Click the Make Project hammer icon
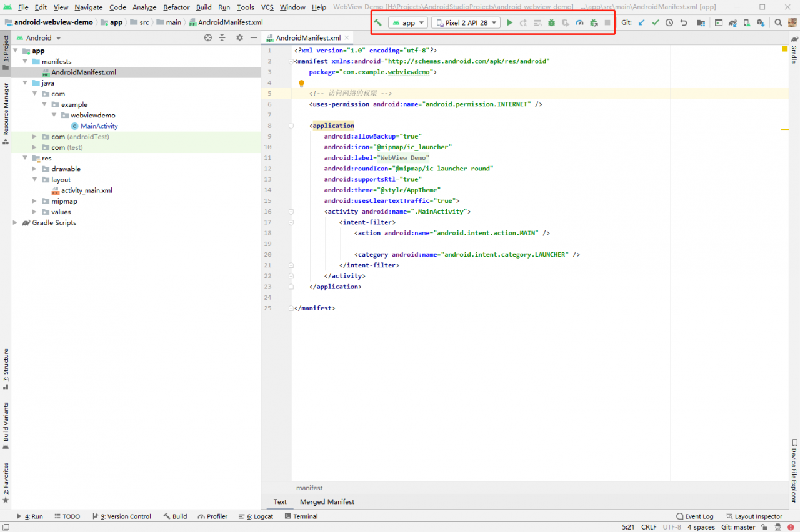The width and height of the screenshot is (800, 532). point(377,22)
